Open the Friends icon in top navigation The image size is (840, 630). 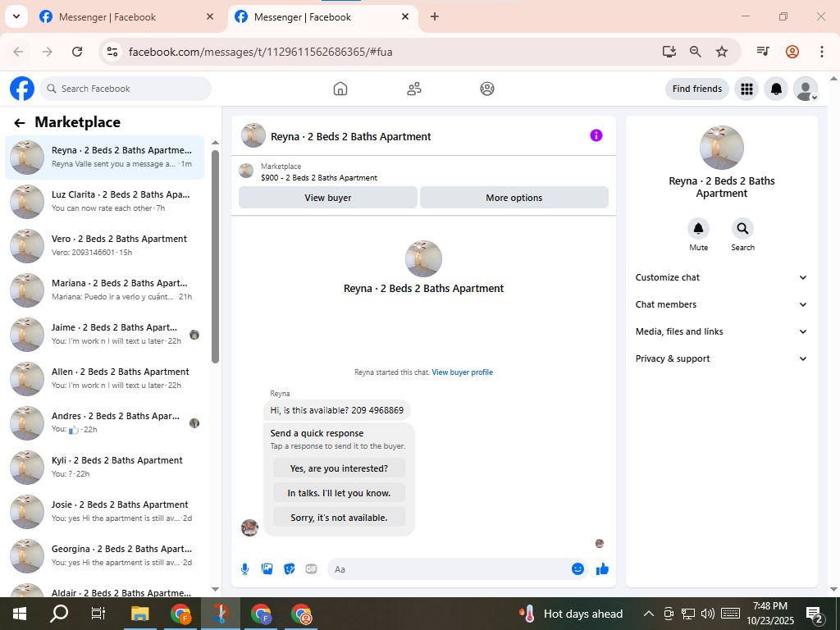[x=414, y=89]
